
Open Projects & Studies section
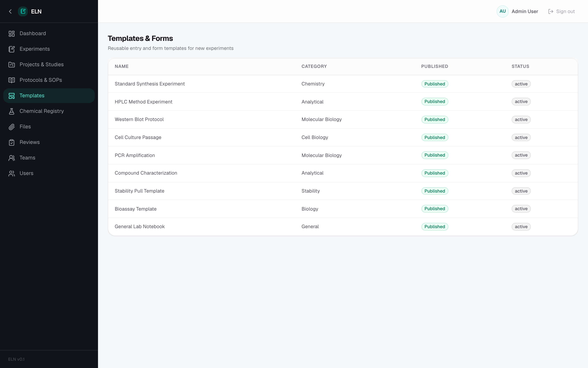49,64
